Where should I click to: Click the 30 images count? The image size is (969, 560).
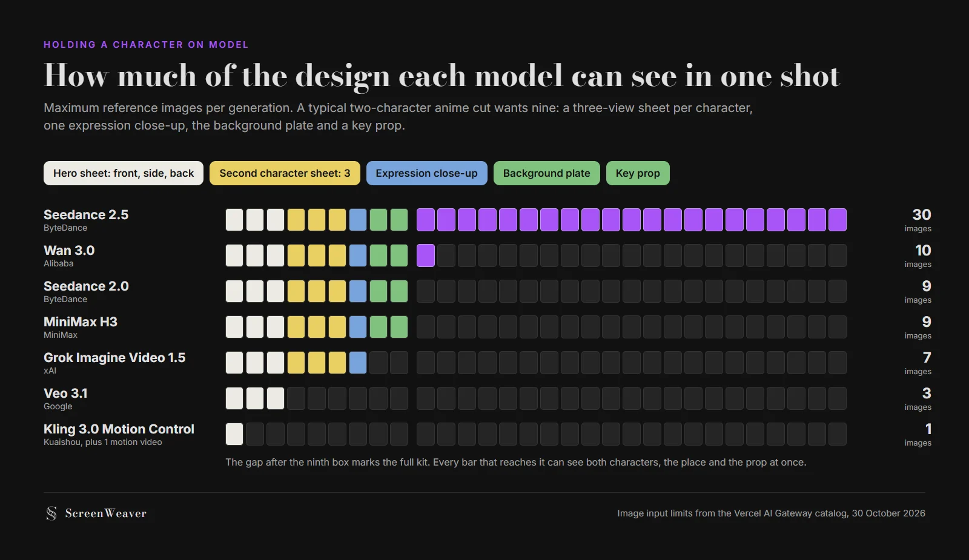918,220
